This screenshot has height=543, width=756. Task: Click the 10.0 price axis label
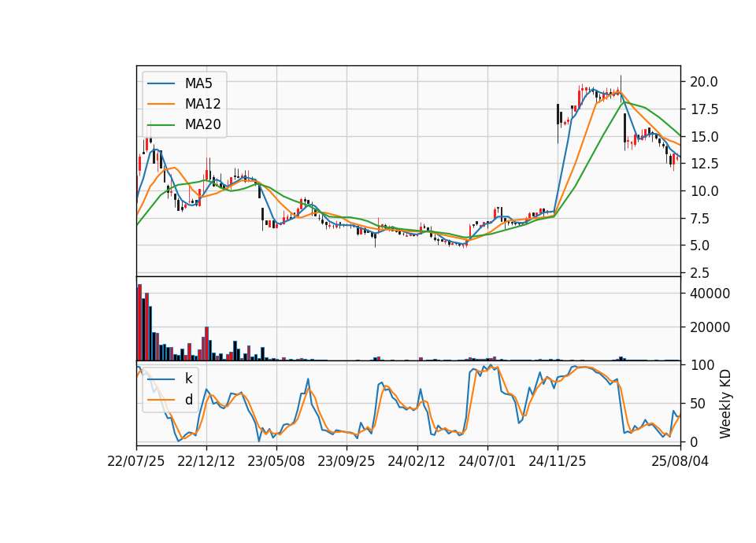pos(704,191)
